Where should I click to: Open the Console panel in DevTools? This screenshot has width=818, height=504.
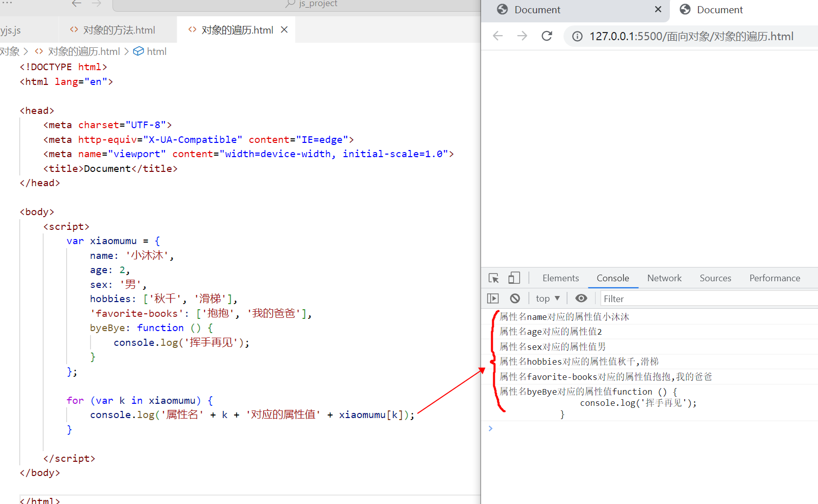pos(613,278)
